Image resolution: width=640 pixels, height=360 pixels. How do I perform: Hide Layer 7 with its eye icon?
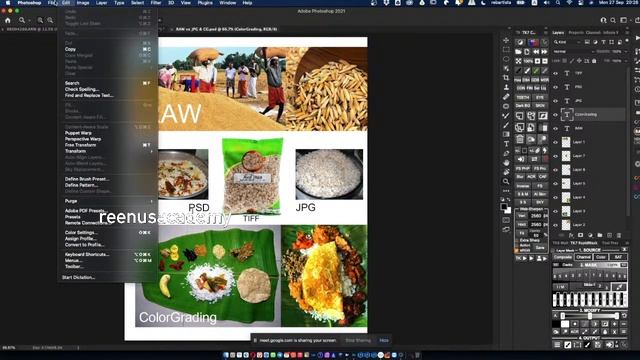[x=556, y=156]
